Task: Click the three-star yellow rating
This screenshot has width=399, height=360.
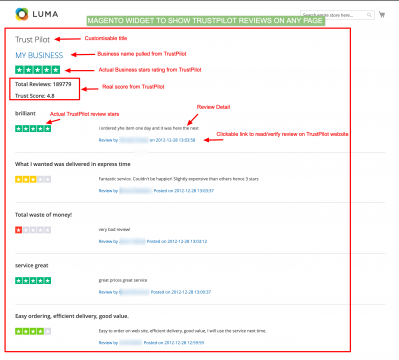Action: (33, 179)
